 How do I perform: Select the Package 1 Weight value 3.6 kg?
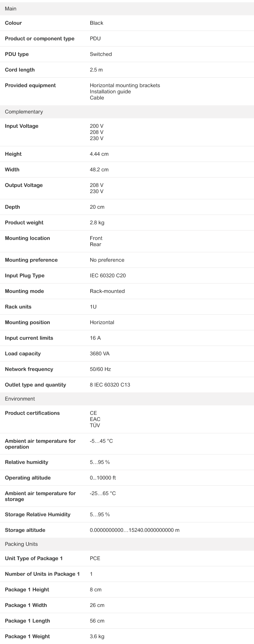tap(97, 637)
